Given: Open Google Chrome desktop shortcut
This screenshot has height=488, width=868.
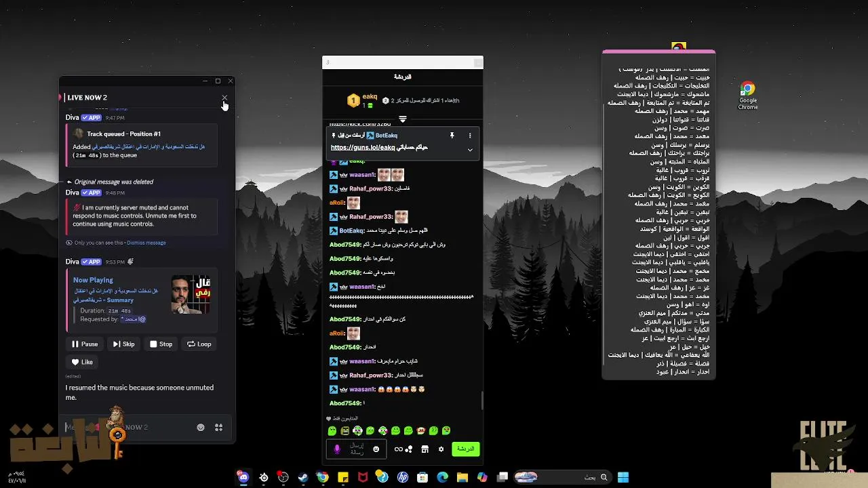Looking at the screenshot, I should 747,96.
